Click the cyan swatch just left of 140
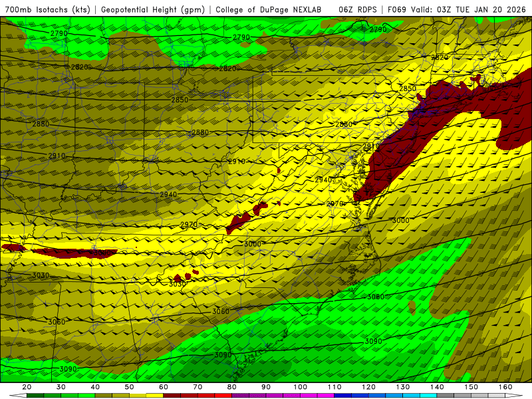Screen dimensions: 532x399 (428, 396)
